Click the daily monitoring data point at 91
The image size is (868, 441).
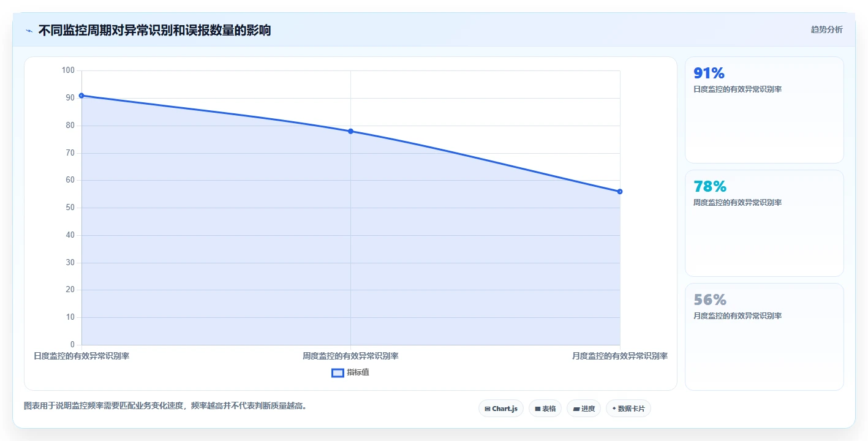(81, 96)
